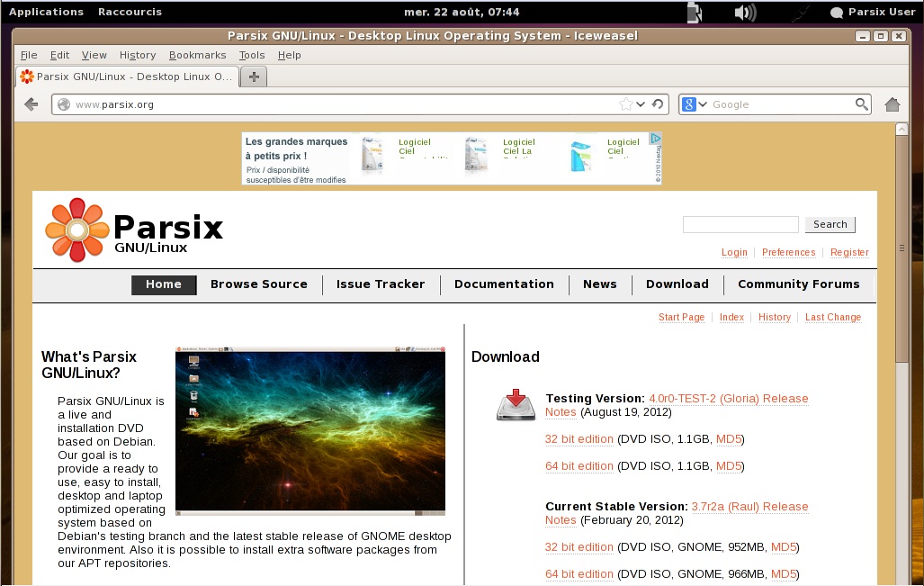Click the site identity globe icon
Screen dimensions: 924x586
(64, 104)
